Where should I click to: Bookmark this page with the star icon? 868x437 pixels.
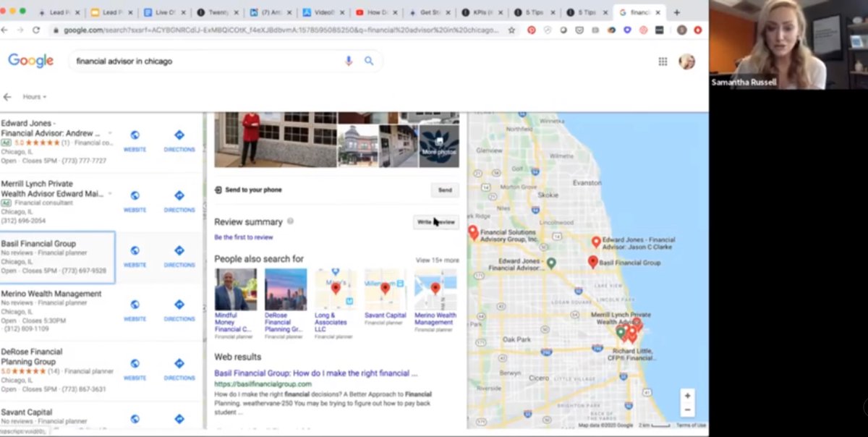511,30
